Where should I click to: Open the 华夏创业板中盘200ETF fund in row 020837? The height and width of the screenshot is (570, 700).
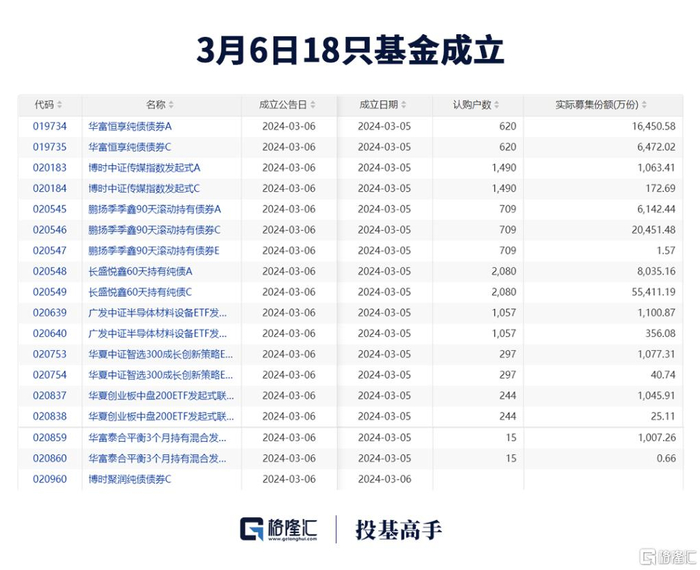(161, 395)
